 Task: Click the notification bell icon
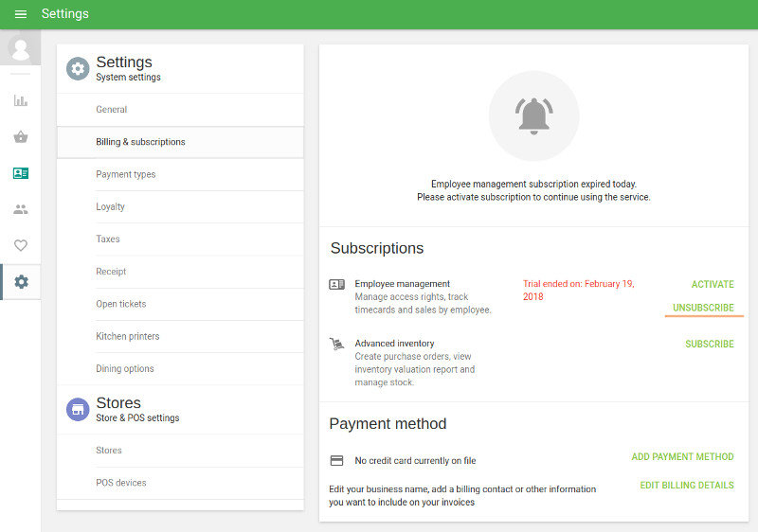pyautogui.click(x=533, y=116)
